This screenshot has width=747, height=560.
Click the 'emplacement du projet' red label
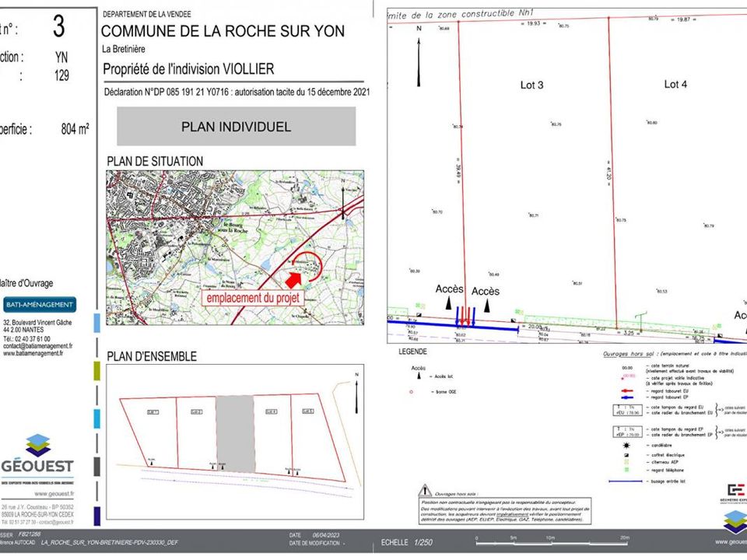[x=253, y=298]
